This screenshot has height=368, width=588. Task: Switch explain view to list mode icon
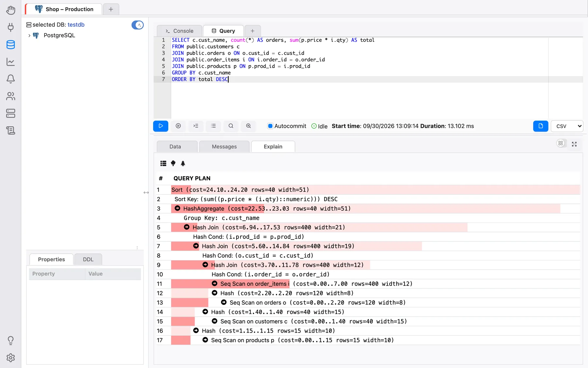point(163,163)
